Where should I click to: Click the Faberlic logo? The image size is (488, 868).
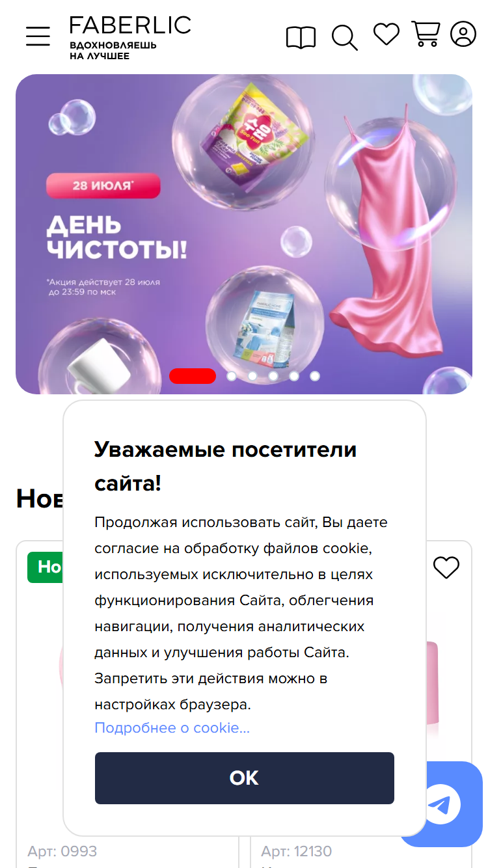point(130,37)
